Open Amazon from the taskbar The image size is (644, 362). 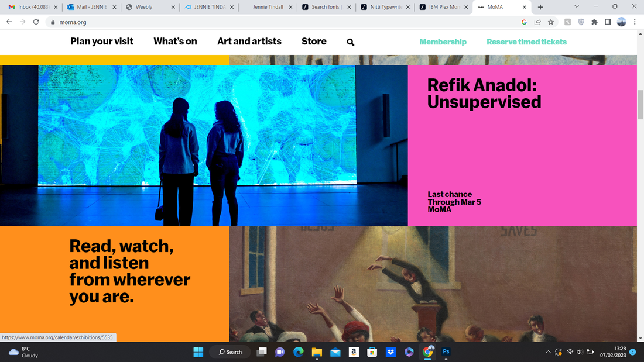coord(354,351)
